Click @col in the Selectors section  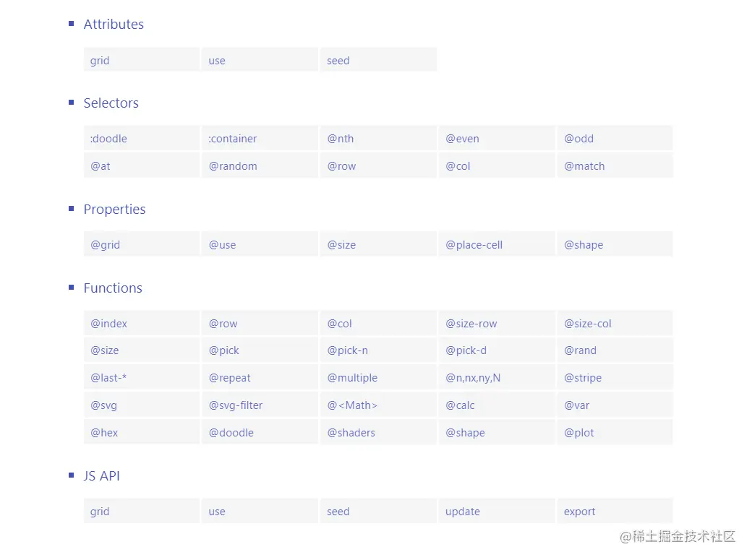point(497,165)
